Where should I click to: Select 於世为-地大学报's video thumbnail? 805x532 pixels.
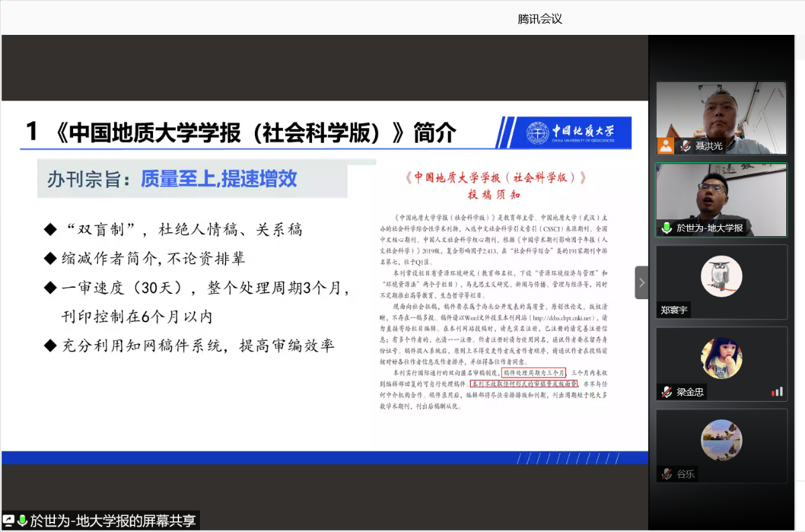(721, 200)
